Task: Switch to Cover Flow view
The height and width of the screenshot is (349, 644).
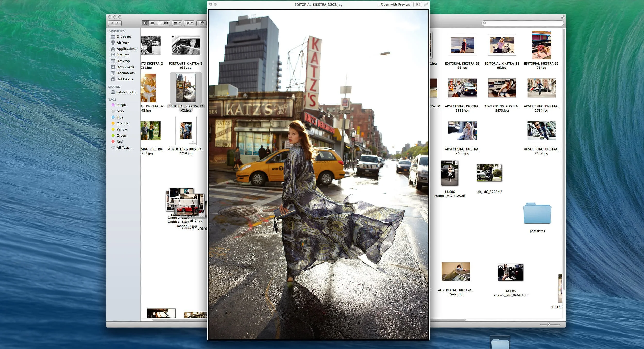Action: click(x=166, y=23)
